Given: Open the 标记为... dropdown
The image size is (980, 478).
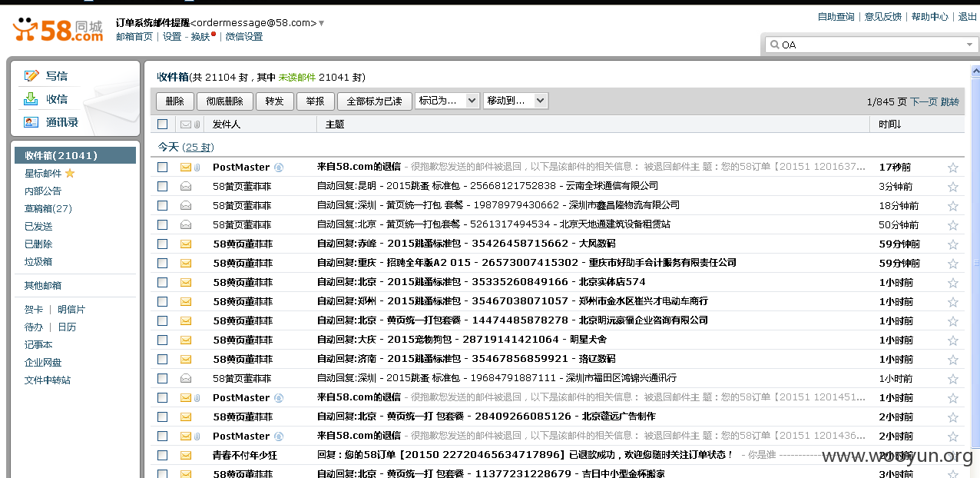Looking at the screenshot, I should point(447,101).
